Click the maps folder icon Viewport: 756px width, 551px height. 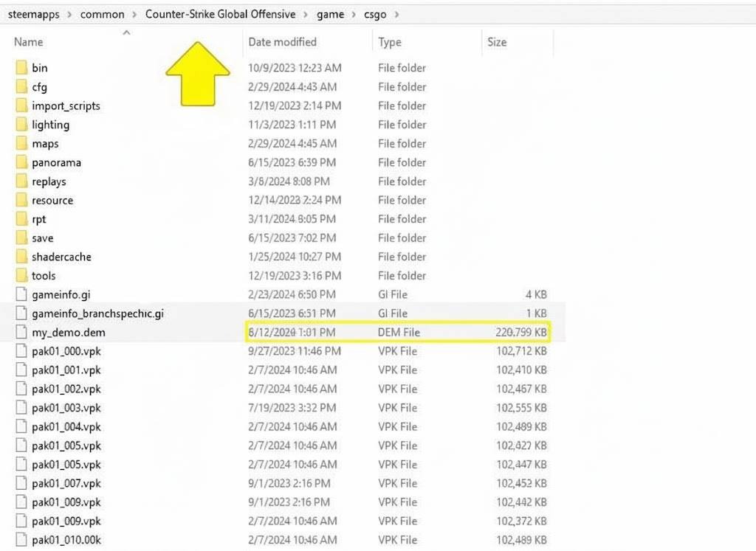point(20,144)
